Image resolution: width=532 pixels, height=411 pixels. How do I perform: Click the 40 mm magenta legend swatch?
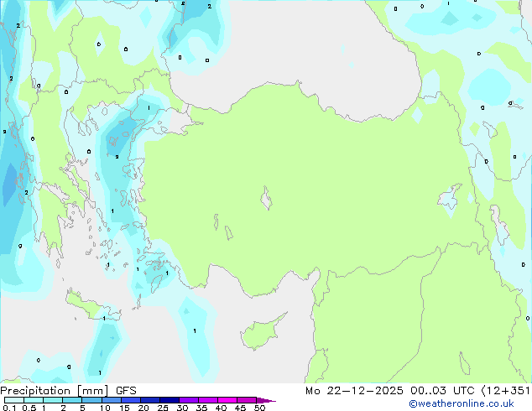(227, 400)
